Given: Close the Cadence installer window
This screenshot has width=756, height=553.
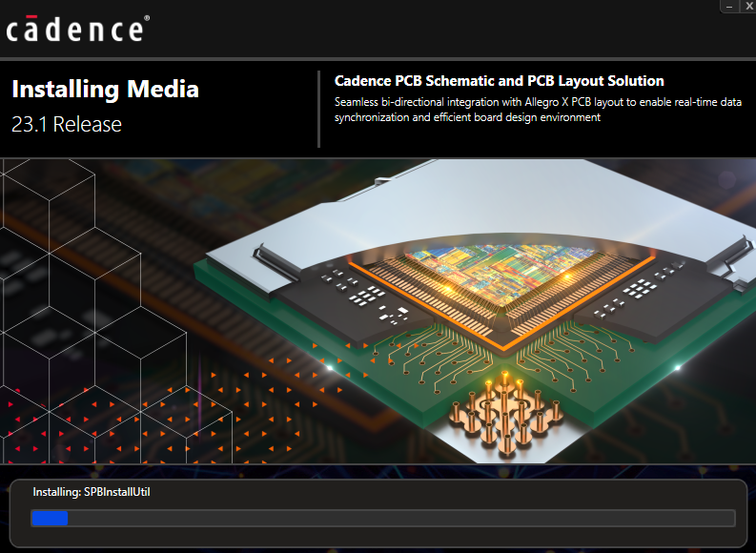Looking at the screenshot, I should [x=747, y=6].
